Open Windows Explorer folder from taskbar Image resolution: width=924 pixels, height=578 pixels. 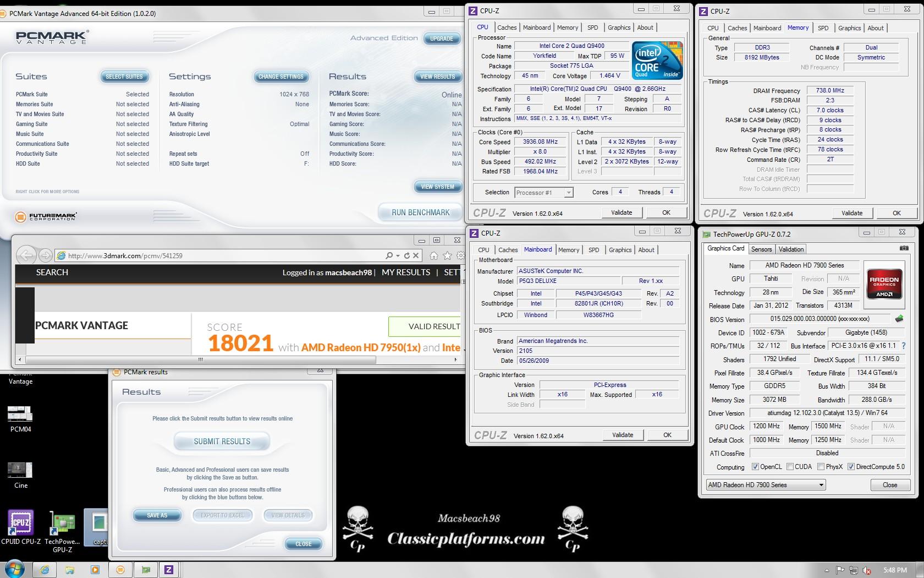[x=69, y=570]
